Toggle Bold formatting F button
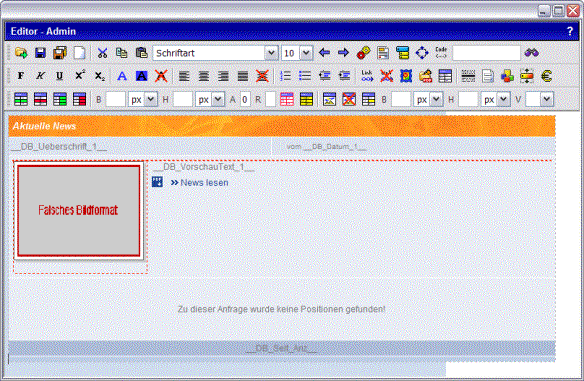 click(x=21, y=76)
